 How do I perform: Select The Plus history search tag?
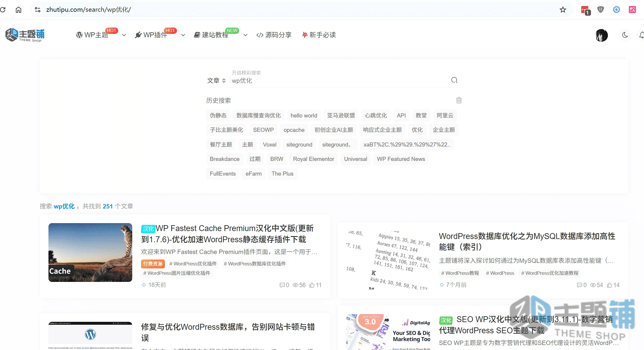282,174
